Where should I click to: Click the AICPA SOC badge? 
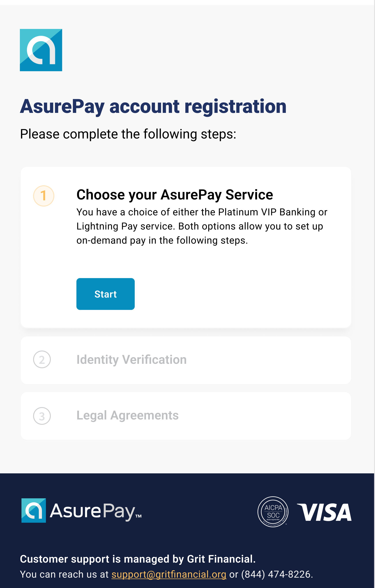[x=273, y=512]
